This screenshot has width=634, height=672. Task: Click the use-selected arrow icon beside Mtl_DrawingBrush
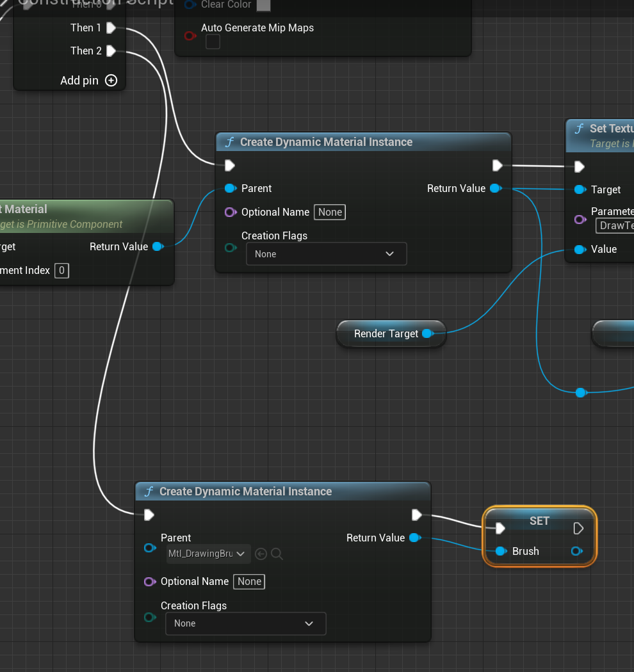click(x=261, y=554)
